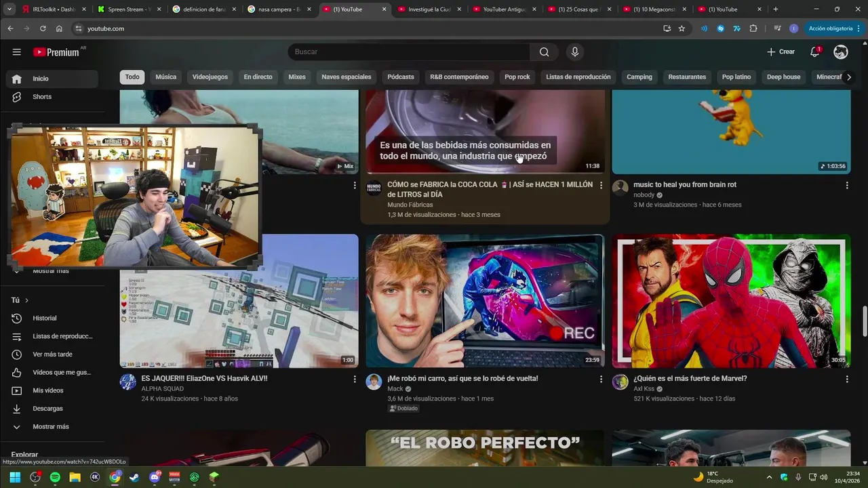Image resolution: width=868 pixels, height=488 pixels.
Task: Click the install app icon in address bar
Action: (667, 28)
